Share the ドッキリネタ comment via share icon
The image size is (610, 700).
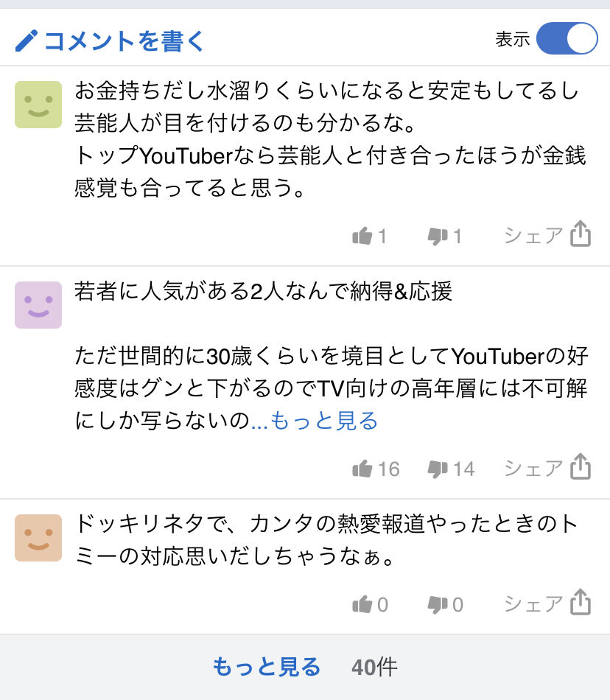pos(580,602)
